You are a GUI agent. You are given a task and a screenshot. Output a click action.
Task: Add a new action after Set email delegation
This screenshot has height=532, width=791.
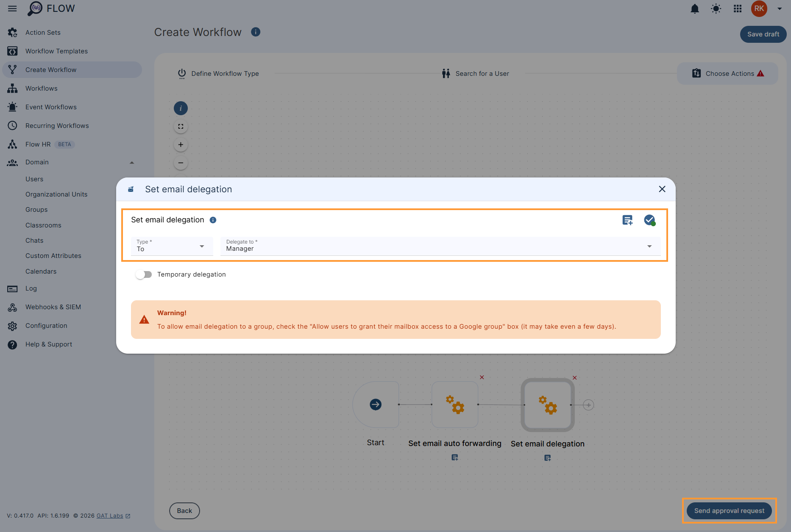(x=588, y=405)
